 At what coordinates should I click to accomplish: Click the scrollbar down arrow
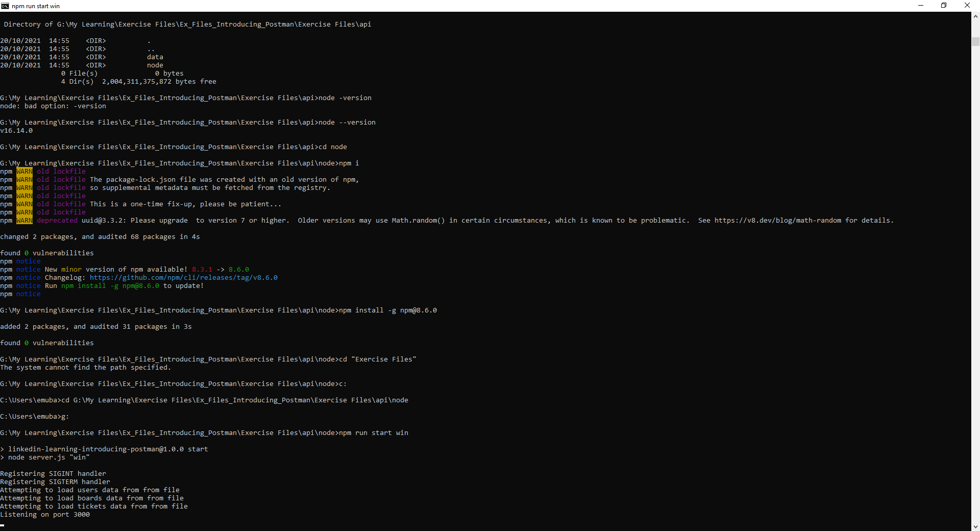point(975,526)
